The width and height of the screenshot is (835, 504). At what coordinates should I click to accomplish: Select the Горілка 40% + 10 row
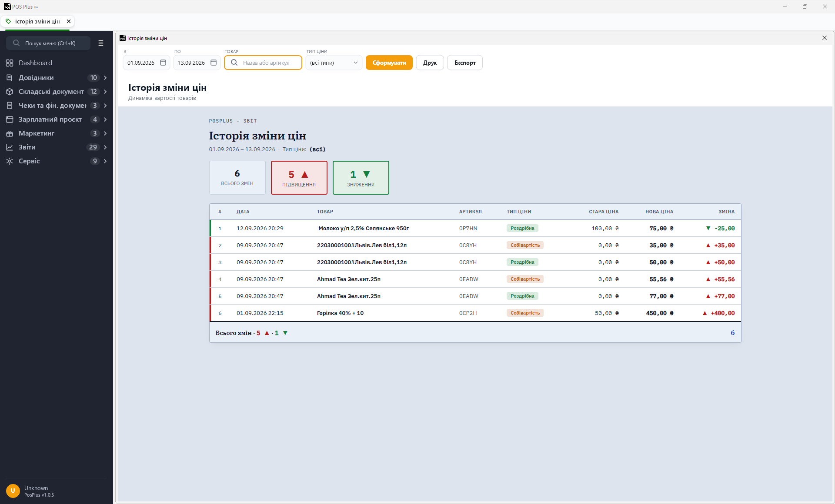[475, 313]
